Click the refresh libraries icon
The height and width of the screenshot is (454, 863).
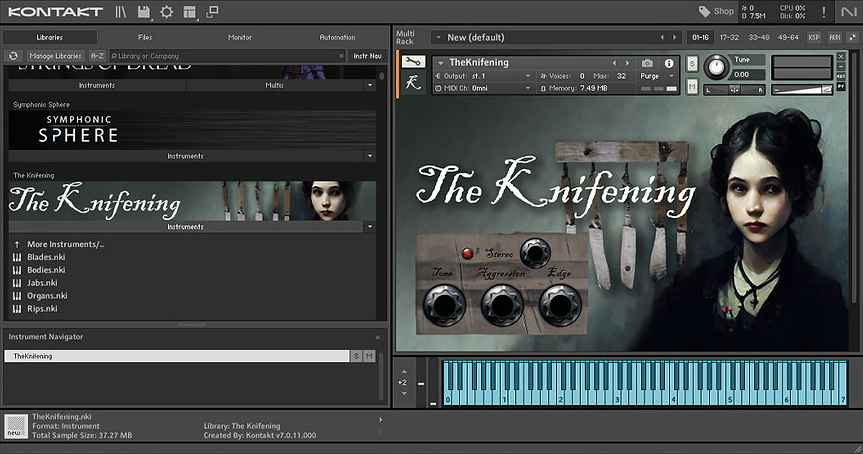click(x=14, y=56)
